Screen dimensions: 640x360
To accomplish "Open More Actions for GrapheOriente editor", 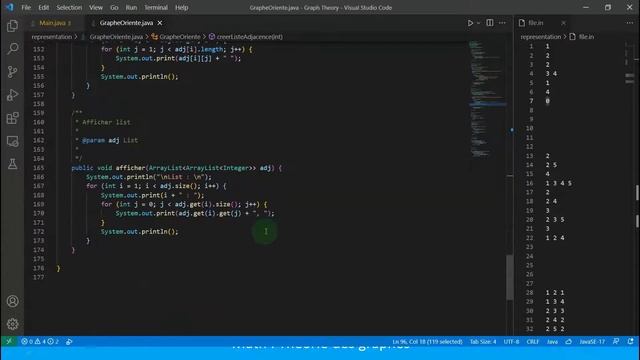I will [x=502, y=23].
